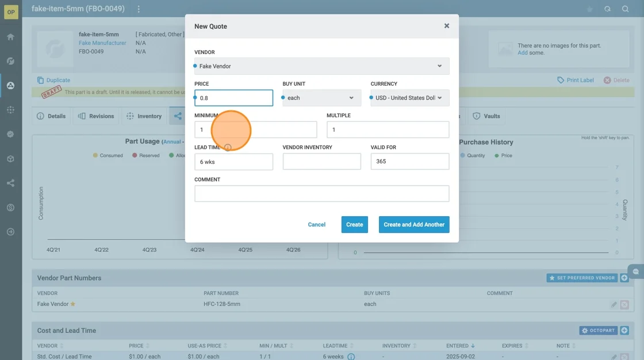Viewport: 644px width, 360px height.
Task: Click the three-dot menu beside part title
Action: pos(139,9)
